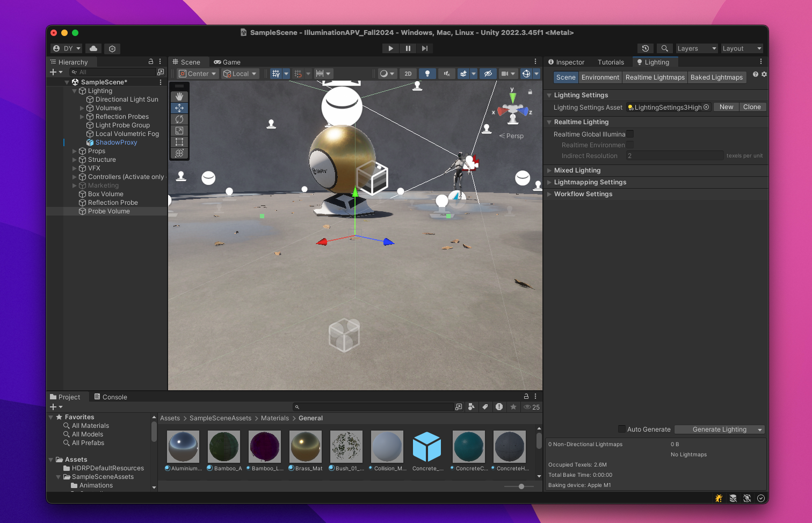Open the Layers dropdown
Screen dimensions: 812x523
pos(697,48)
